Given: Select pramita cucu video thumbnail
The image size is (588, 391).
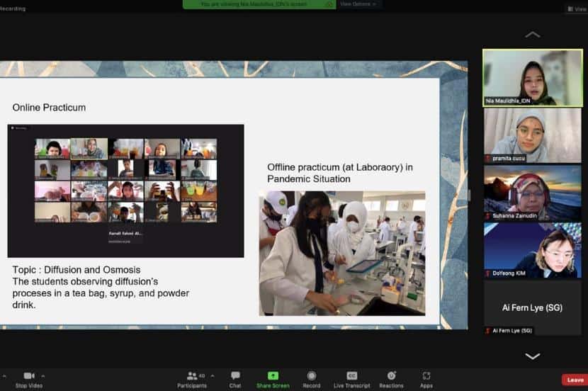Looking at the screenshot, I should tap(532, 135).
